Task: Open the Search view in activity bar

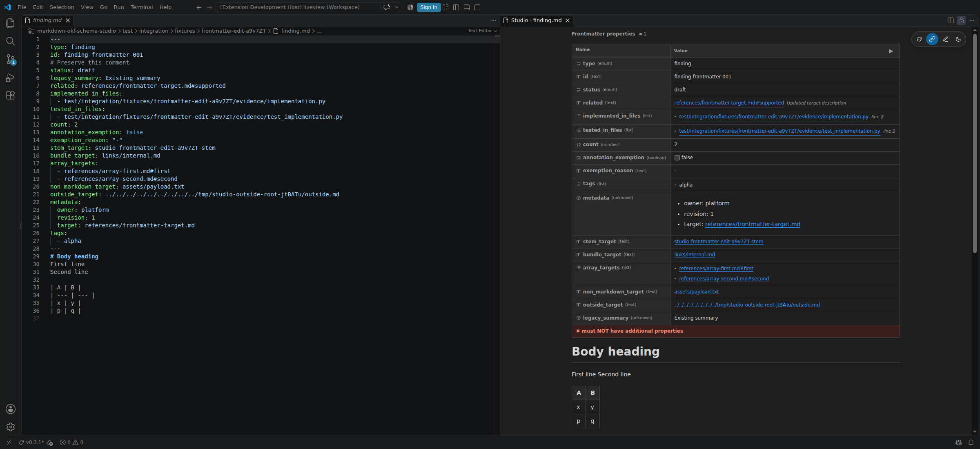Action: [11, 41]
